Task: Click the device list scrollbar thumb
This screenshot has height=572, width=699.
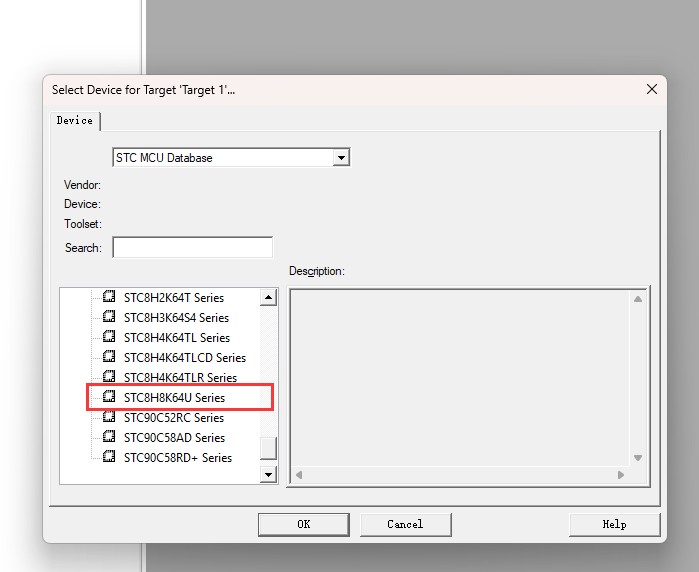Action: pyautogui.click(x=268, y=448)
